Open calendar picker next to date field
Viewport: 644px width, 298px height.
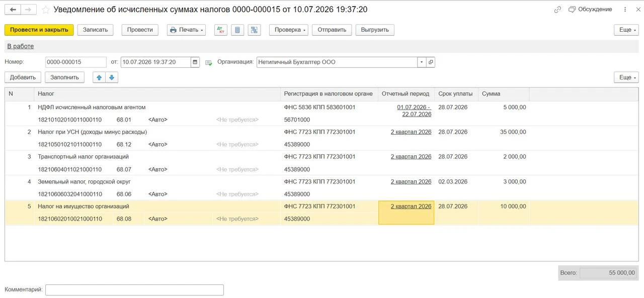(x=195, y=62)
